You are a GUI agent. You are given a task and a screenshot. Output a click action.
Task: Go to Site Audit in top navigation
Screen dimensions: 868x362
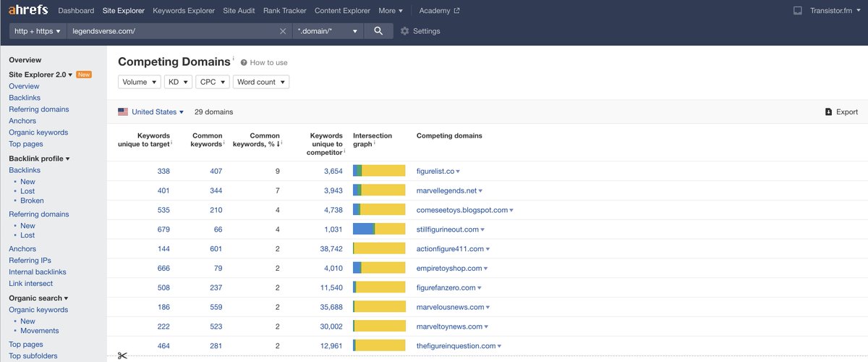click(x=239, y=11)
